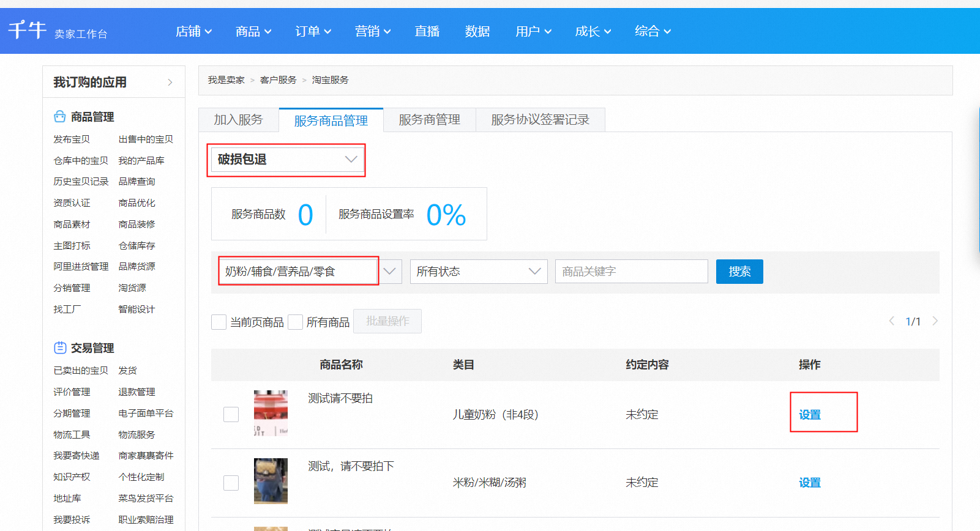The width and height of the screenshot is (980, 531).
Task: Open 我的产品库 in sidebar
Action: pos(141,161)
